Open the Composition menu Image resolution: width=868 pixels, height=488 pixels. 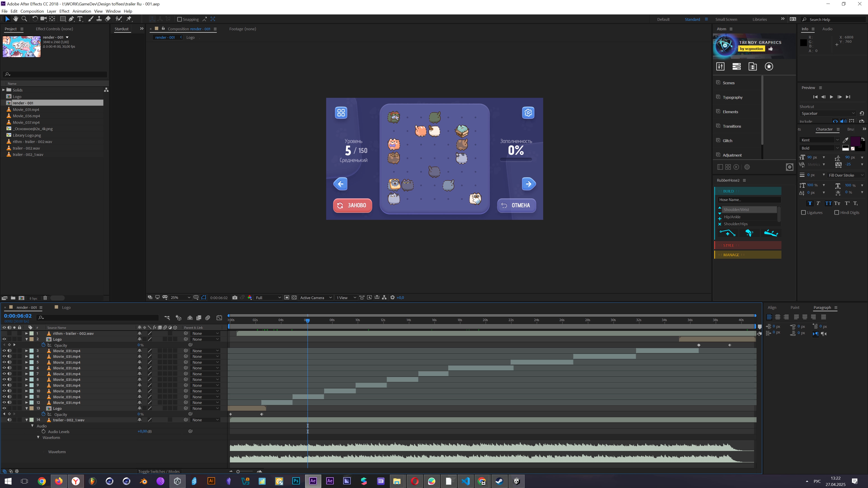[32, 11]
